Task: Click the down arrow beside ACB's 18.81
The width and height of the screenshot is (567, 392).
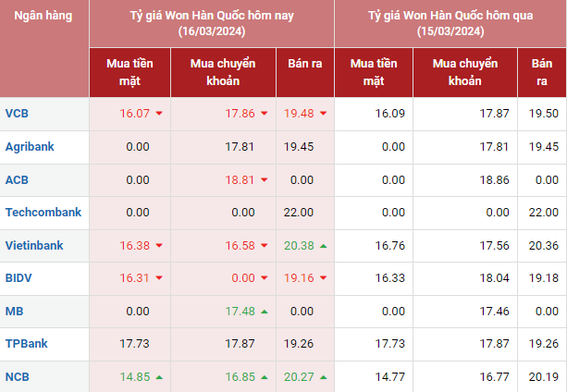Action: coord(265,179)
